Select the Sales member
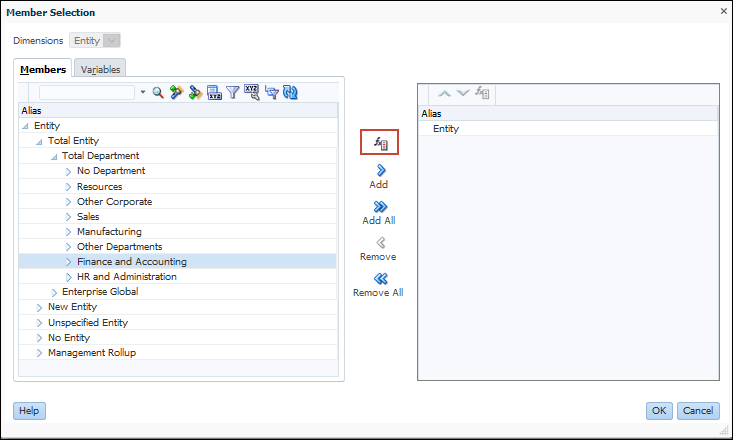The width and height of the screenshot is (733, 440). tap(88, 216)
